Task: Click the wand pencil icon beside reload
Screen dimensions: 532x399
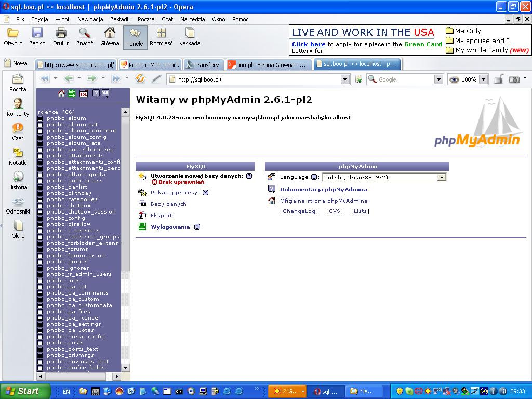Action: tap(156, 79)
